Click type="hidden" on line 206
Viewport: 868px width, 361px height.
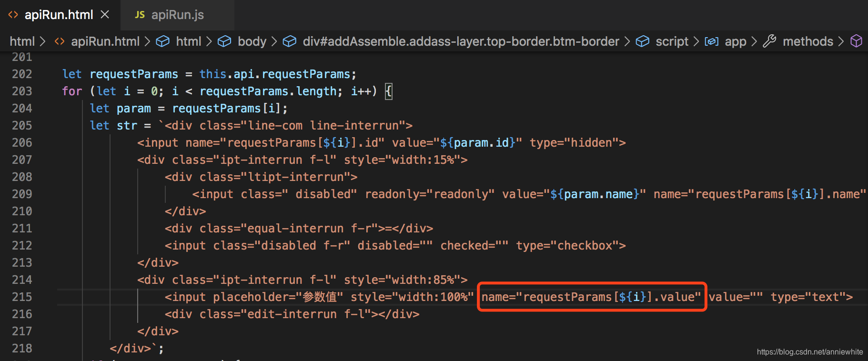(x=574, y=143)
